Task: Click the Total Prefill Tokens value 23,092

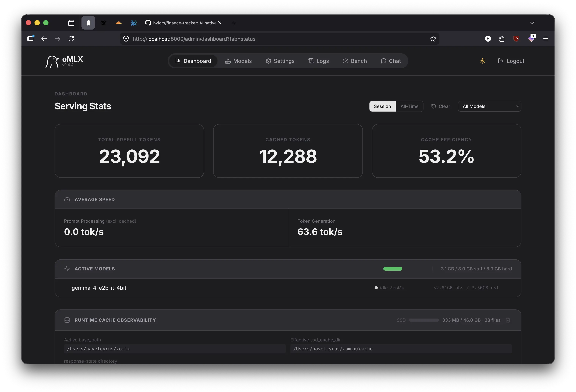Action: [x=129, y=157]
